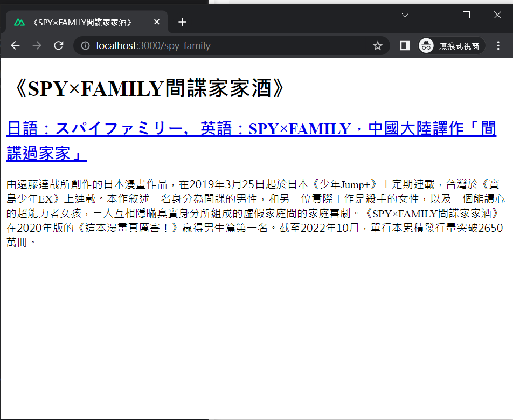Open the tab search chevron
This screenshot has height=420, width=513.
point(405,15)
